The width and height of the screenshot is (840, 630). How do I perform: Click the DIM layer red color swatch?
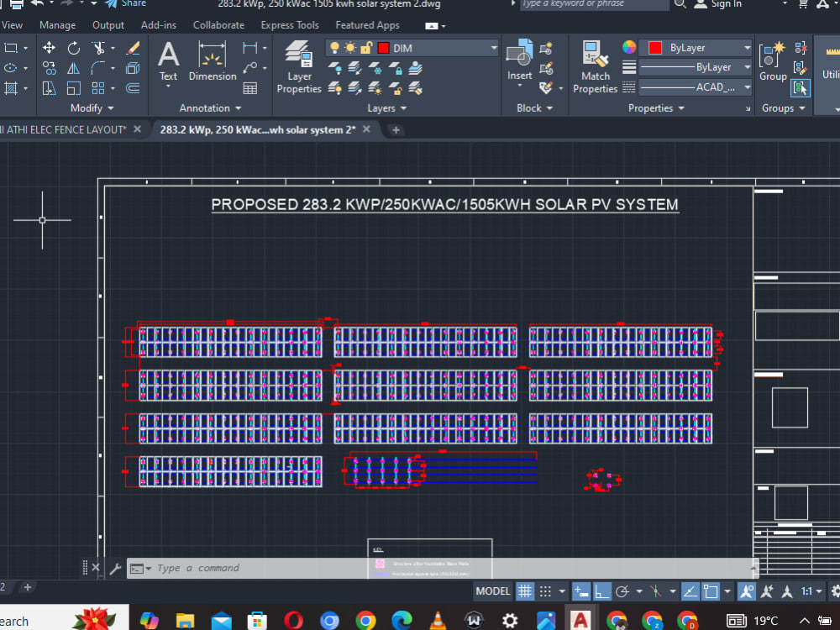click(383, 48)
